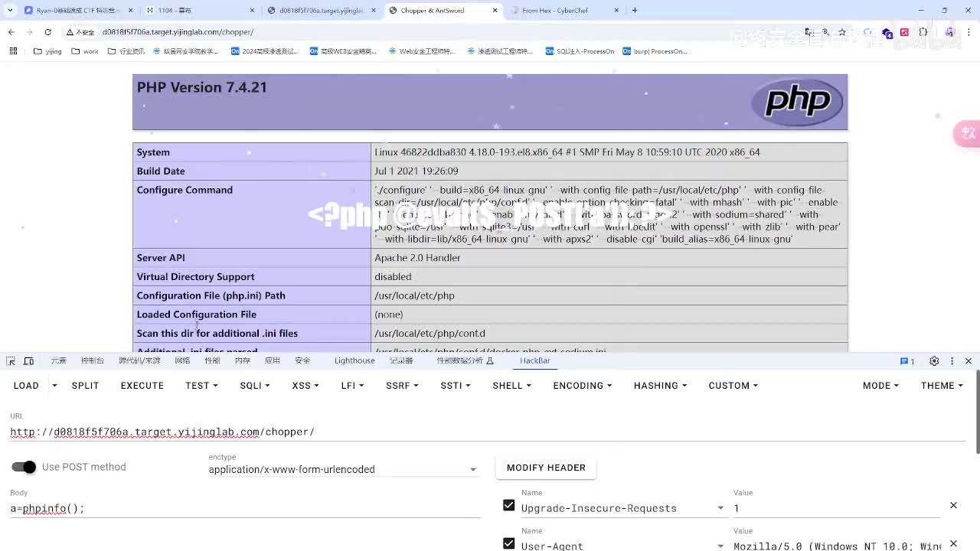Close the From Hex - CyberChef tab

click(616, 10)
